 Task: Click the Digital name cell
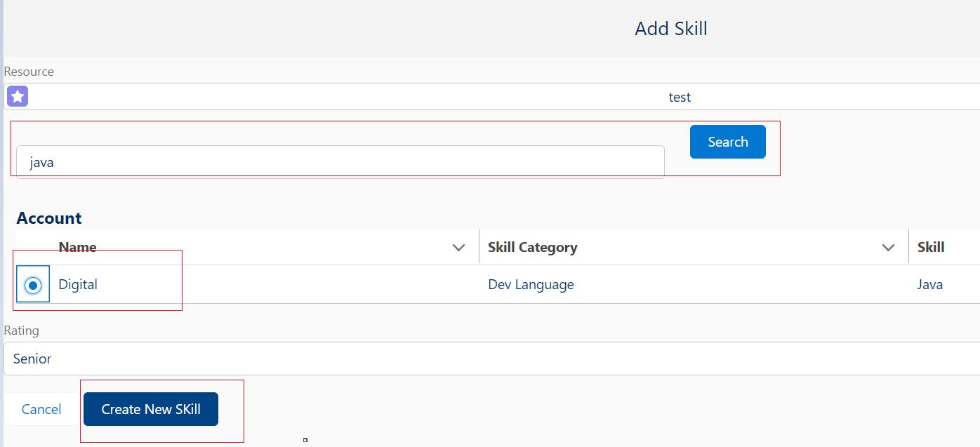tap(78, 284)
